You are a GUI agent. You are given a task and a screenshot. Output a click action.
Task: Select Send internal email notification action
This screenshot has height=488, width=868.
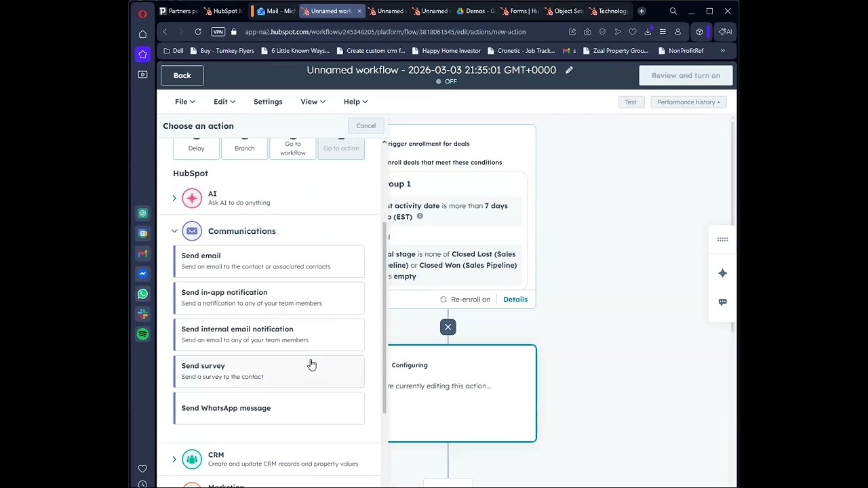tap(269, 334)
